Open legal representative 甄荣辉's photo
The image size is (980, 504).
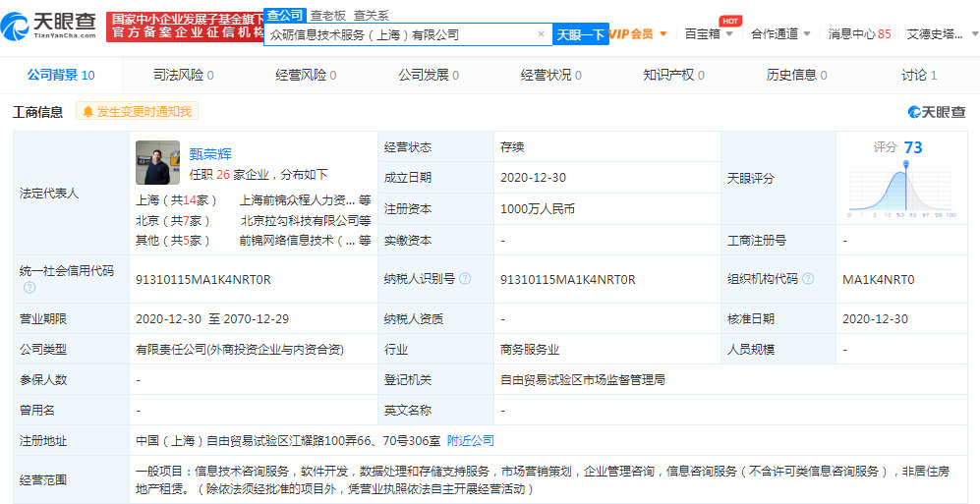pos(157,162)
